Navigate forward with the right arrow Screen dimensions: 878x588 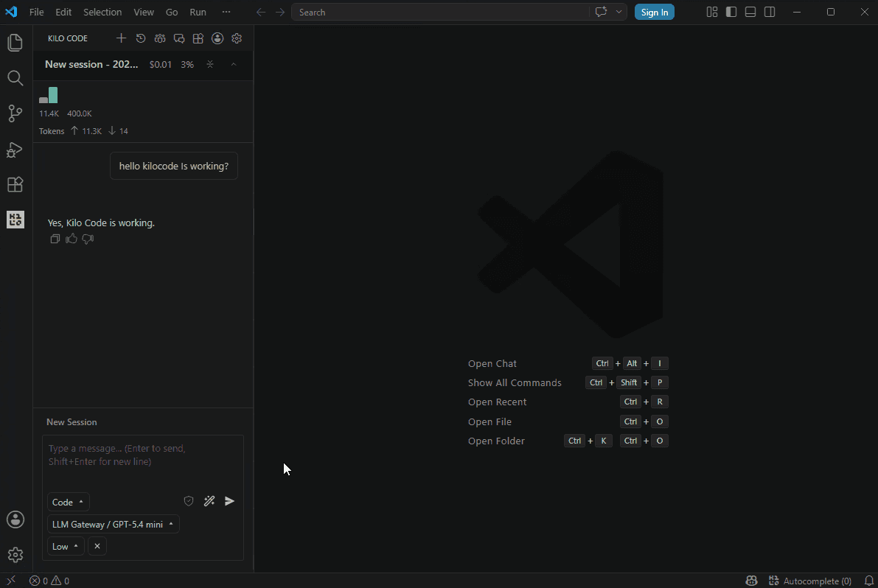[x=280, y=13]
